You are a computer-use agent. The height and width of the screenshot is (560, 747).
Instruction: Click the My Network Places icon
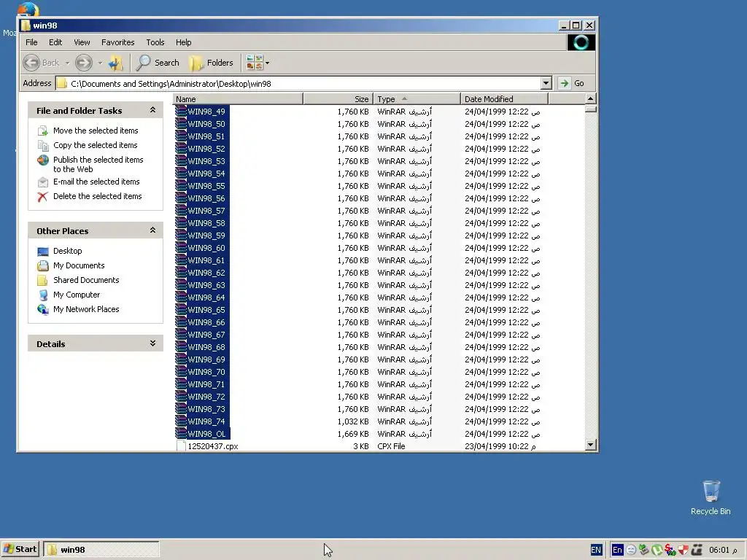(43, 309)
